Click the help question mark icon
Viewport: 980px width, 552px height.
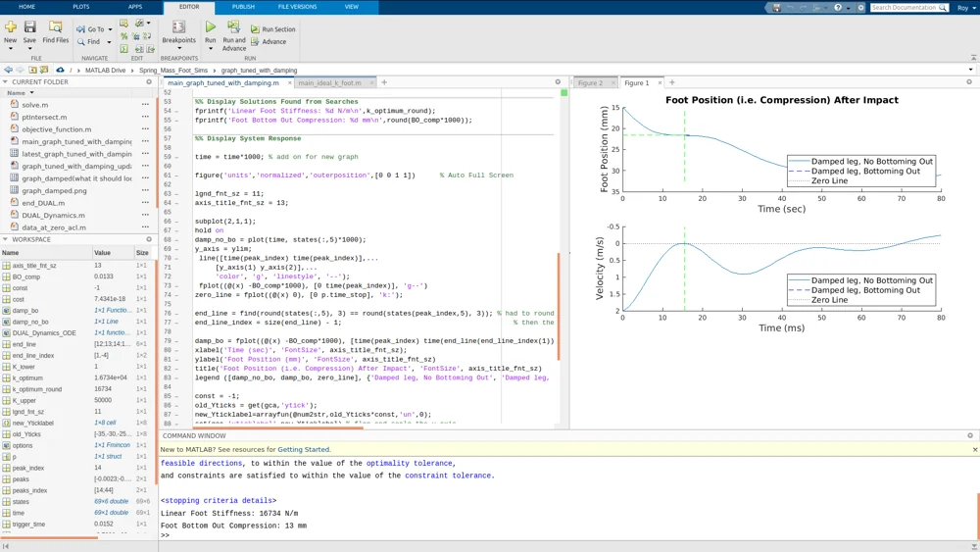[x=838, y=8]
